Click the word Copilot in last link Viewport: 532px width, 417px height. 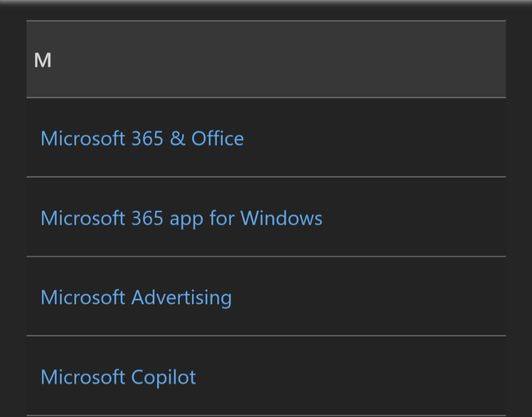[164, 378]
